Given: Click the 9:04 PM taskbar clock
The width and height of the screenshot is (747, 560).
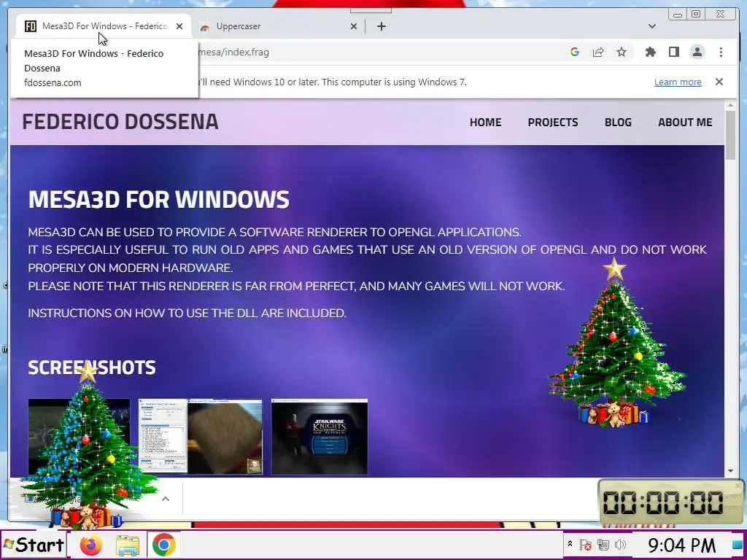Looking at the screenshot, I should click(x=681, y=545).
